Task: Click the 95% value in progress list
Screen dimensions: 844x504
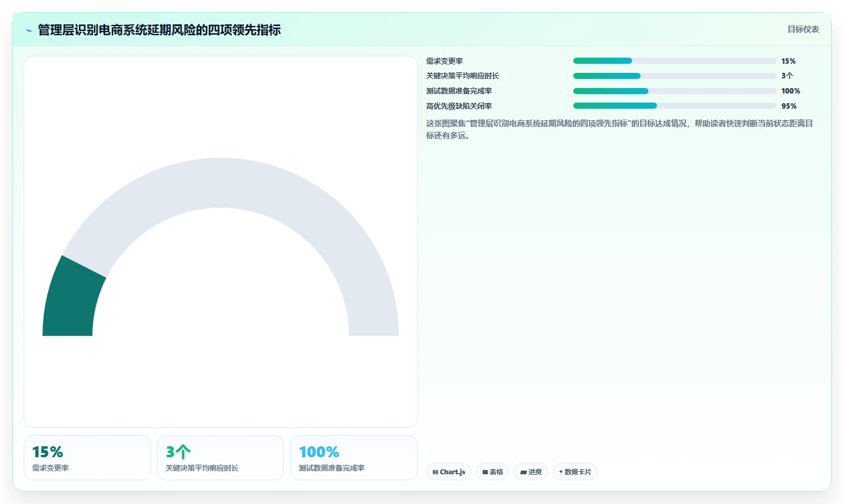Action: [x=789, y=106]
